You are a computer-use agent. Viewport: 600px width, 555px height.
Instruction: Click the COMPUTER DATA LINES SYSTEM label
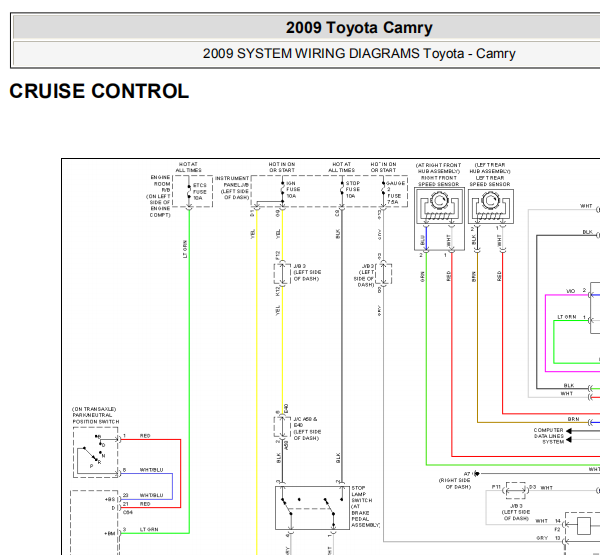coord(549,436)
